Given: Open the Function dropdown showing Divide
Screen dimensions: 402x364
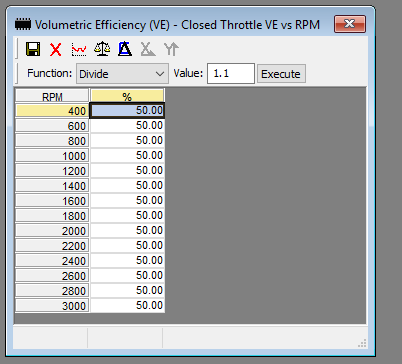Looking at the screenshot, I should click(122, 74).
